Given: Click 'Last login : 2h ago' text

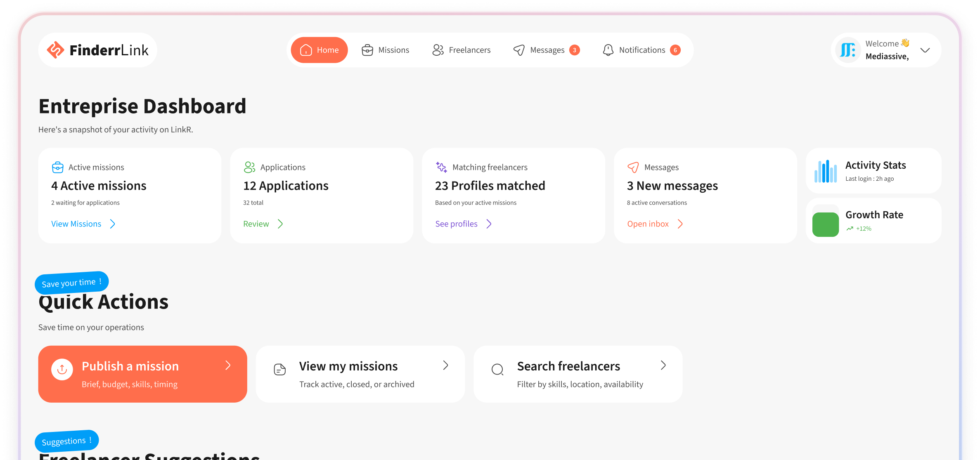Looking at the screenshot, I should pyautogui.click(x=869, y=179).
